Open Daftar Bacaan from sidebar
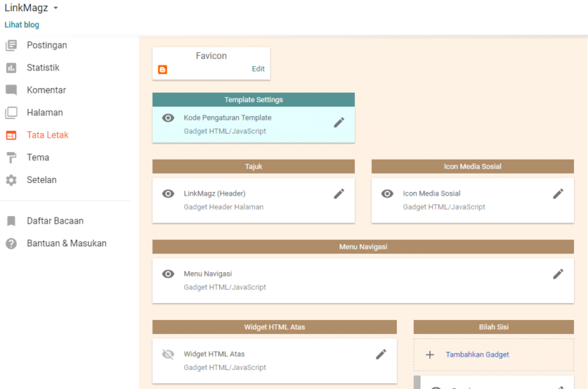This screenshot has width=588, height=389. pyautogui.click(x=54, y=221)
